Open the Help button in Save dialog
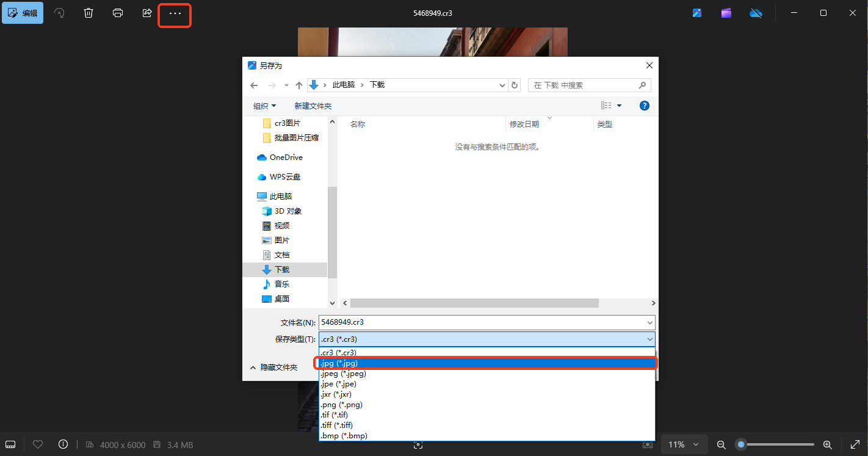Image resolution: width=868 pixels, height=456 pixels. (x=645, y=105)
